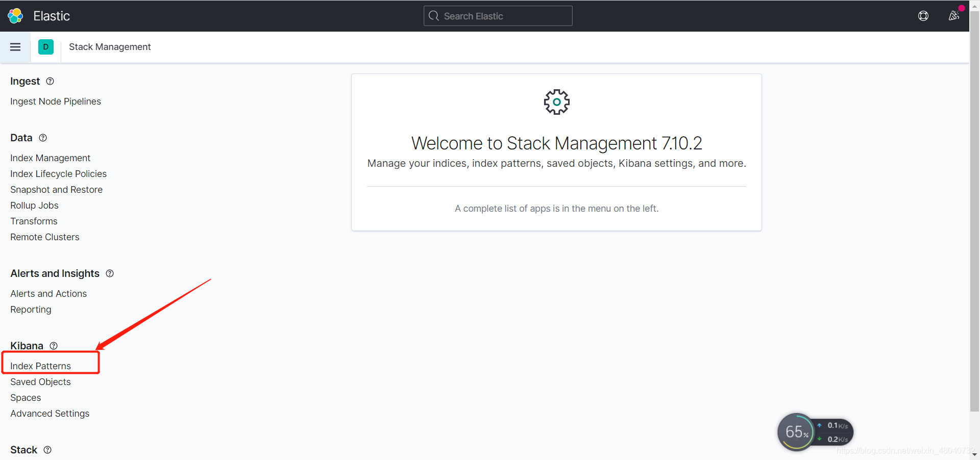The width and height of the screenshot is (980, 460).
Task: Open Index Patterns under Kibana
Action: click(x=40, y=366)
